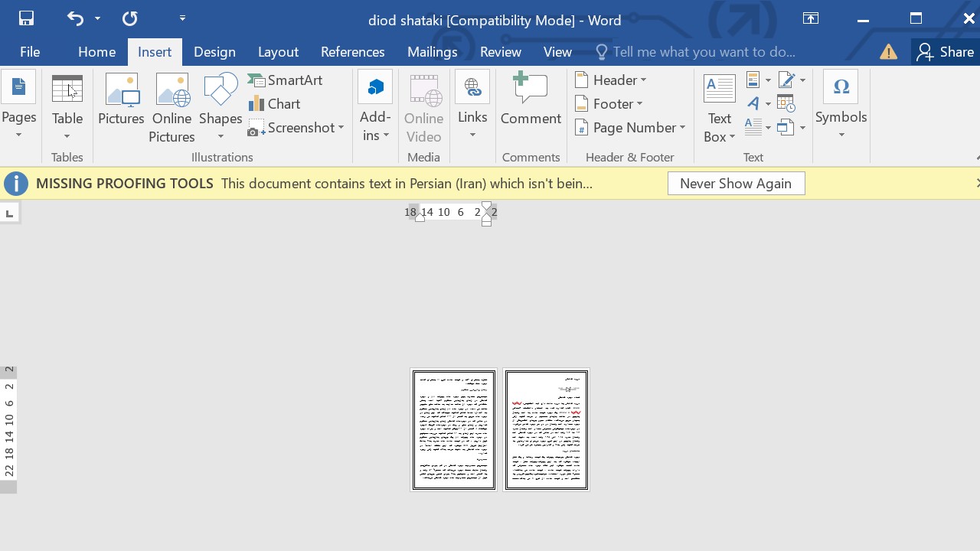Open the Symbols dropdown
Viewport: 980px width, 551px height.
[x=841, y=107]
